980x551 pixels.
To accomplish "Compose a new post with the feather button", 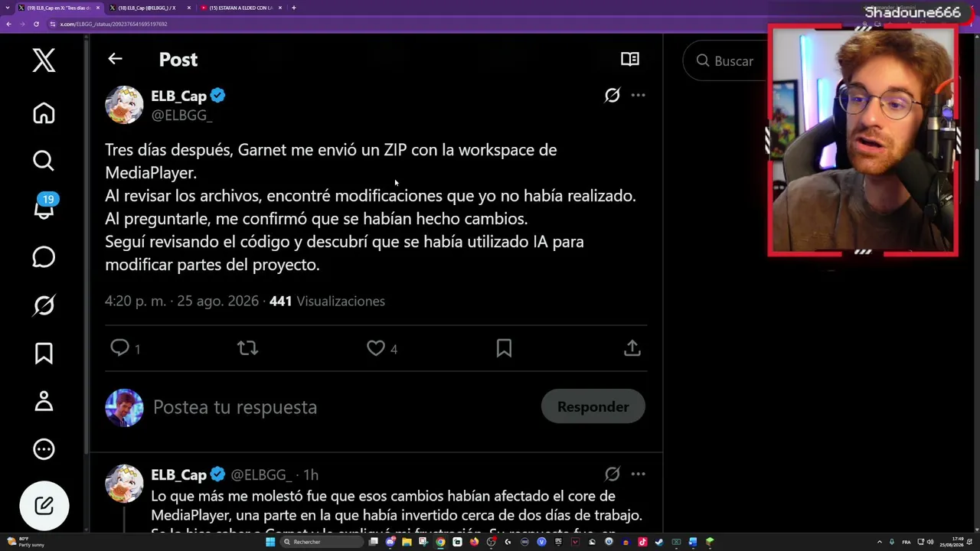I will tap(44, 506).
